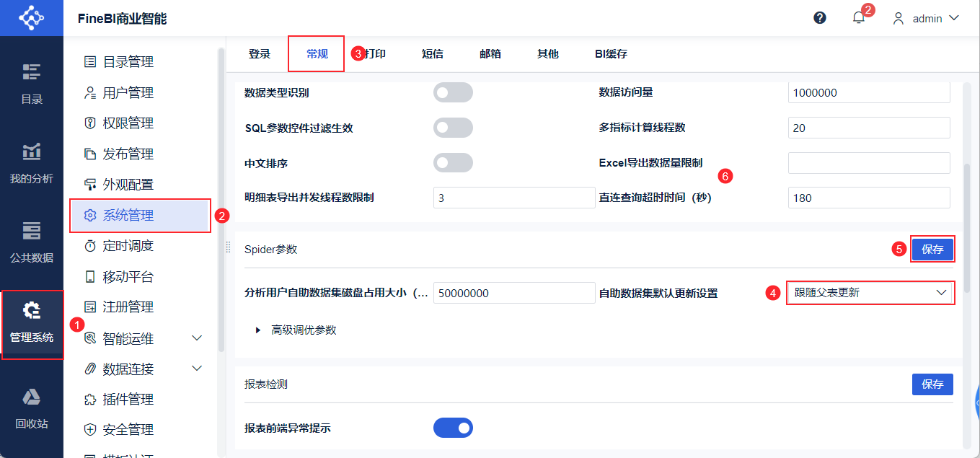Image resolution: width=980 pixels, height=458 pixels.
Task: Click the 安全管理 shield-plus icon
Action: click(x=90, y=430)
